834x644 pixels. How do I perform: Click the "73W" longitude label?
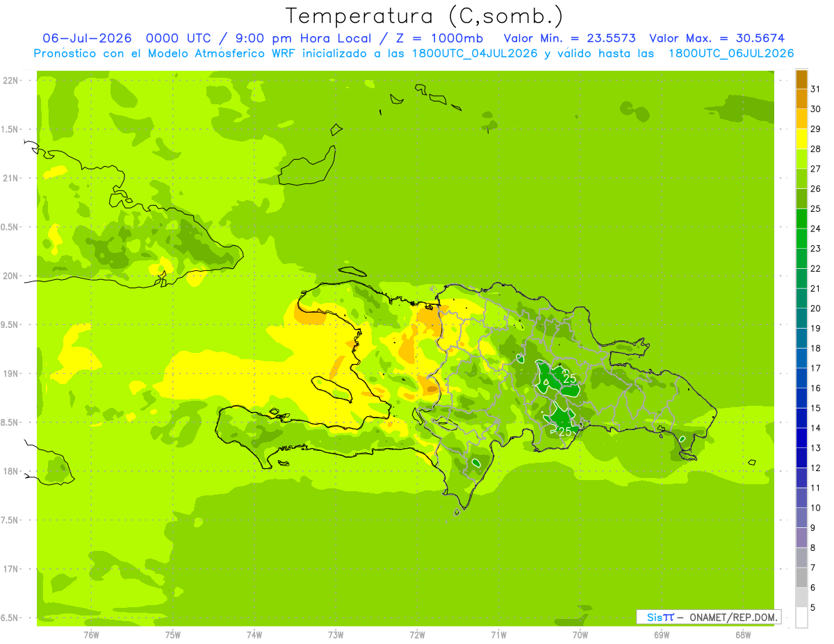(336, 634)
